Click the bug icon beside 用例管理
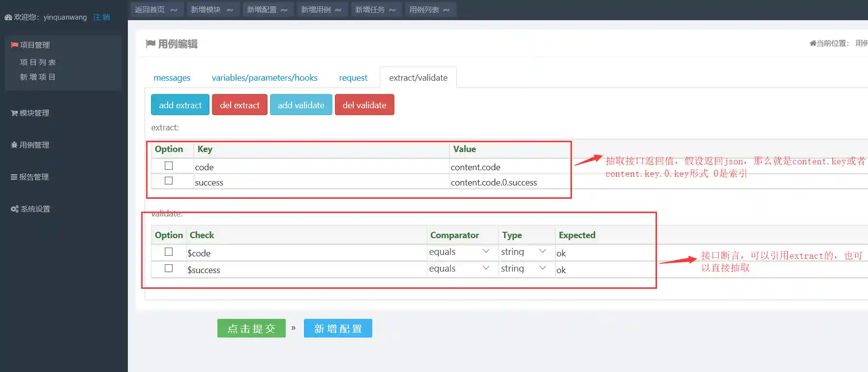This screenshot has height=372, width=868. click(x=14, y=145)
